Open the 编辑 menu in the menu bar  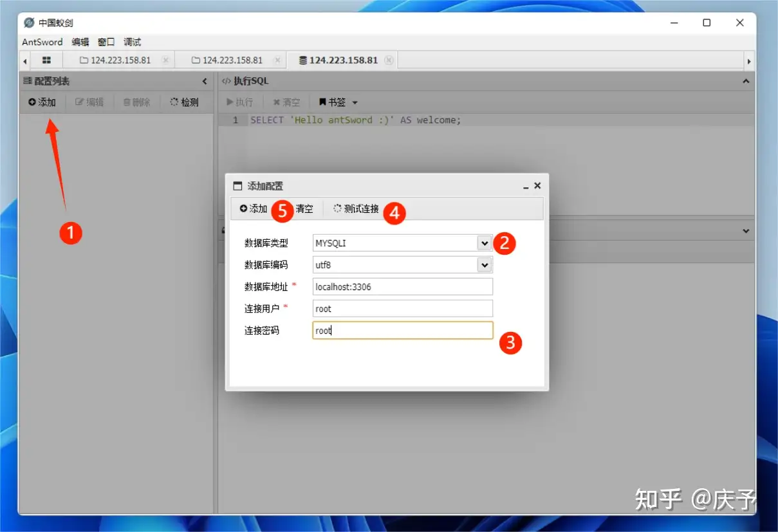pos(80,42)
